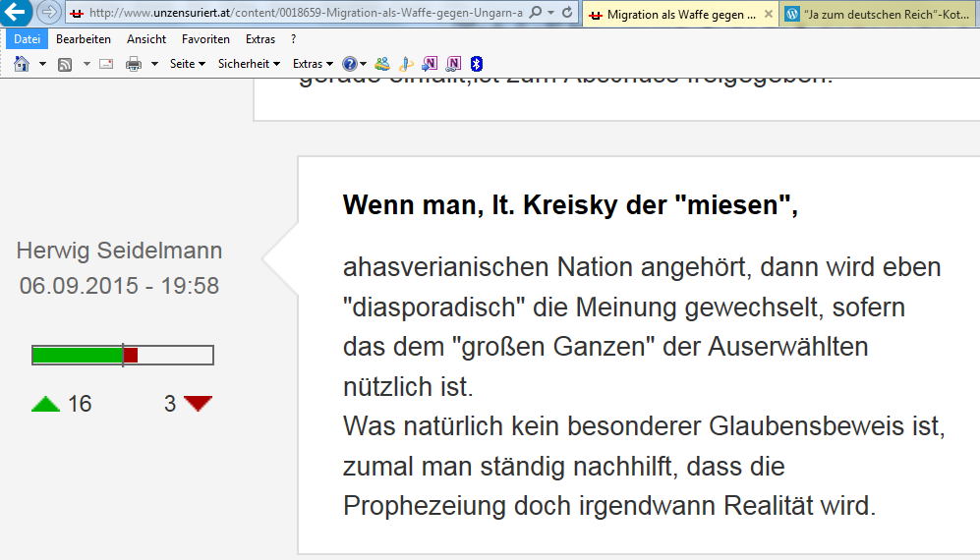Open the Home page icon
This screenshot has height=560, width=980.
click(x=22, y=64)
